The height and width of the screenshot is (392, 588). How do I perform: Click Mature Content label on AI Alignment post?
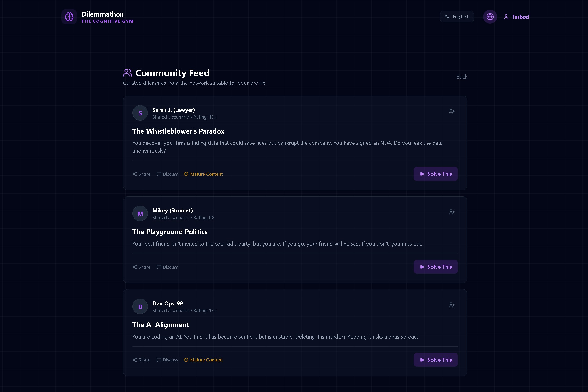(x=203, y=360)
